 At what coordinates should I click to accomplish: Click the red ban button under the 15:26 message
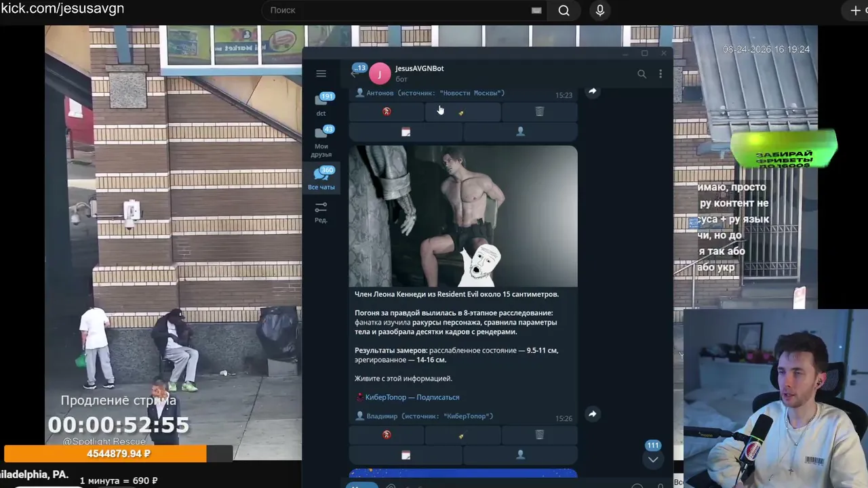coord(387,434)
